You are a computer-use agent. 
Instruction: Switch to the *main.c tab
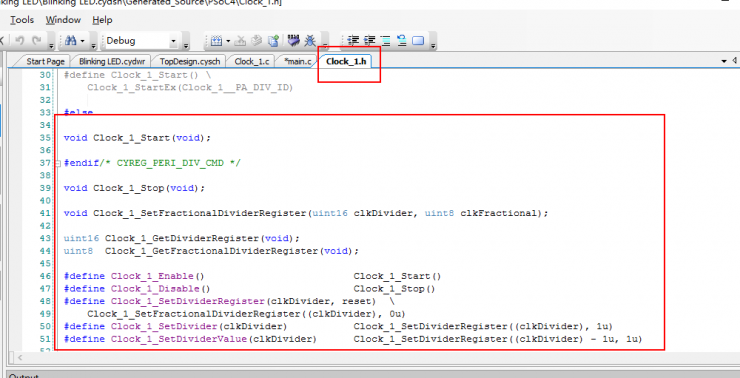point(298,61)
